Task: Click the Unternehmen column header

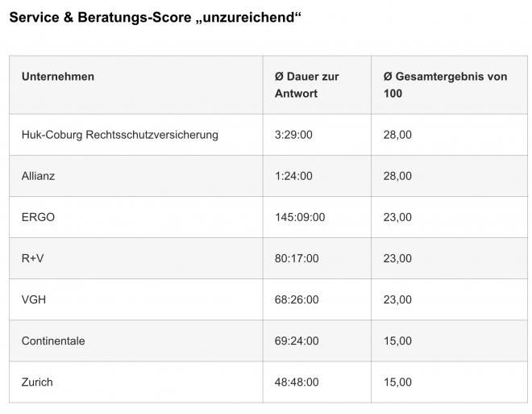Action: pyautogui.click(x=58, y=77)
